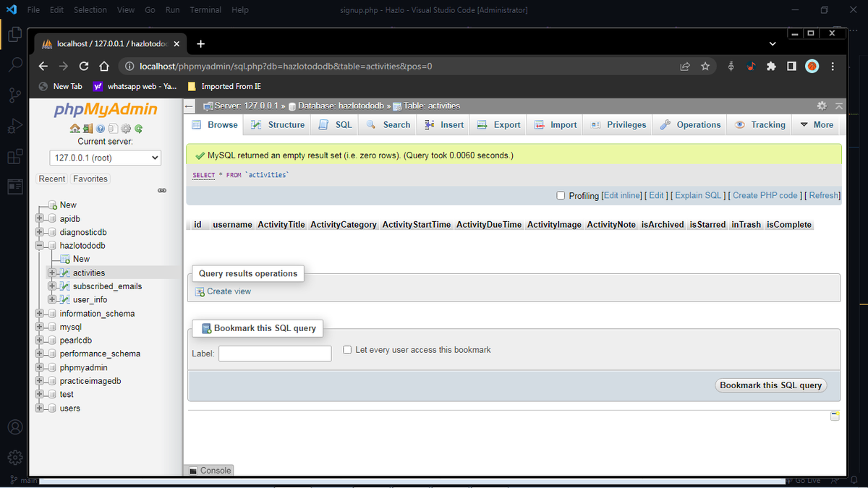Open VS Code Source Control icon
Image resolution: width=868 pixels, height=488 pixels.
tap(14, 95)
